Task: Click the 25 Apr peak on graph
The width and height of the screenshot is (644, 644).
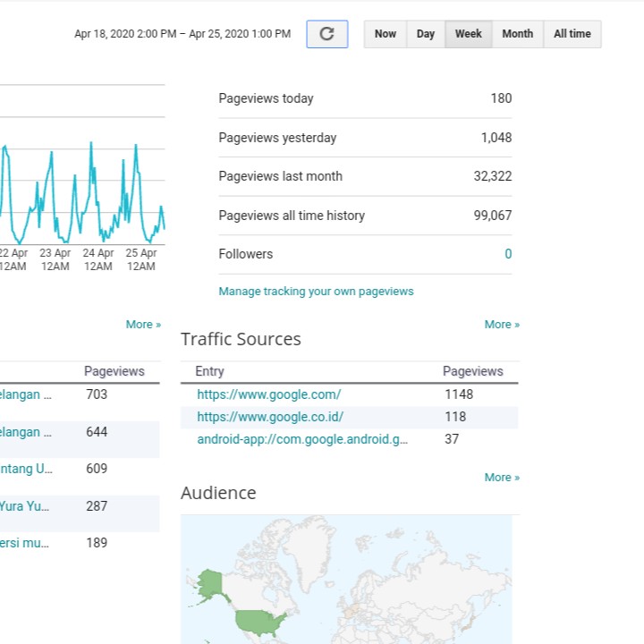Action: coord(136,146)
